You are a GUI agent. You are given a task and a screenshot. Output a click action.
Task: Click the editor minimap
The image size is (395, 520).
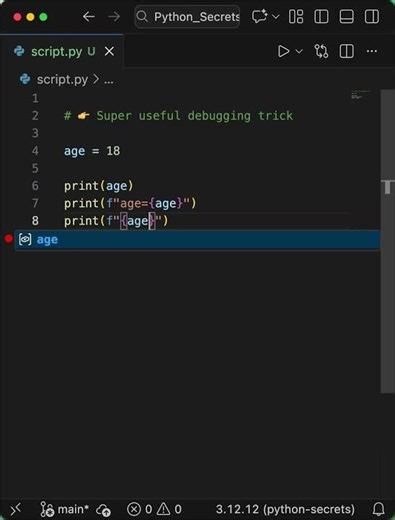tap(361, 95)
